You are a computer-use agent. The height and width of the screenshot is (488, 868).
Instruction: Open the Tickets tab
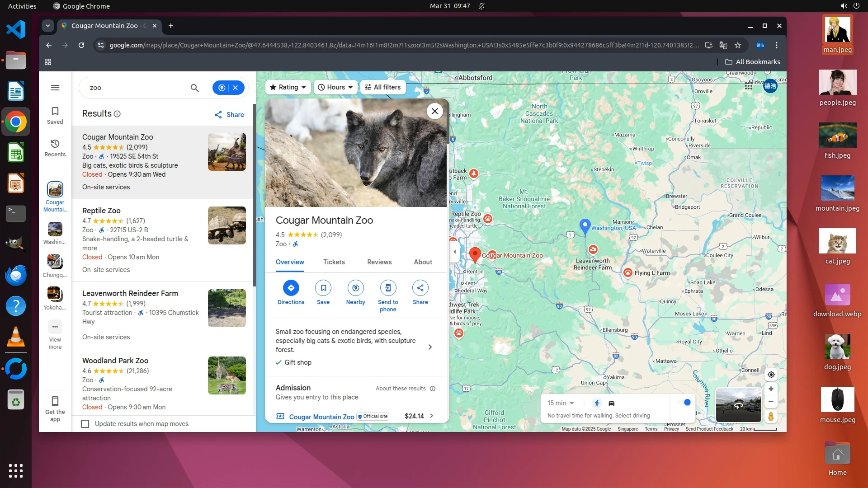334,262
